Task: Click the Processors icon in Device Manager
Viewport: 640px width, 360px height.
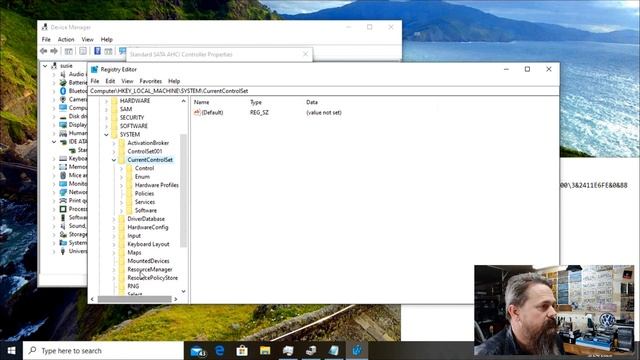Action: (63, 209)
